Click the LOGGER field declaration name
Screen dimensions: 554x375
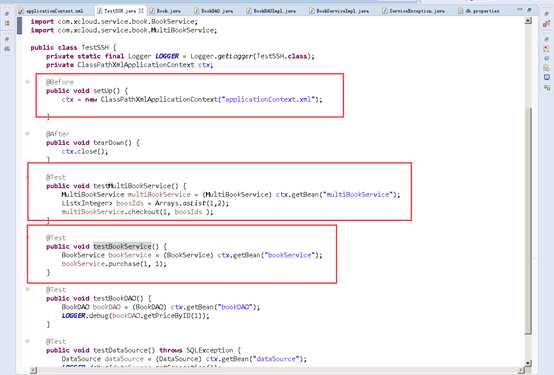coord(167,56)
